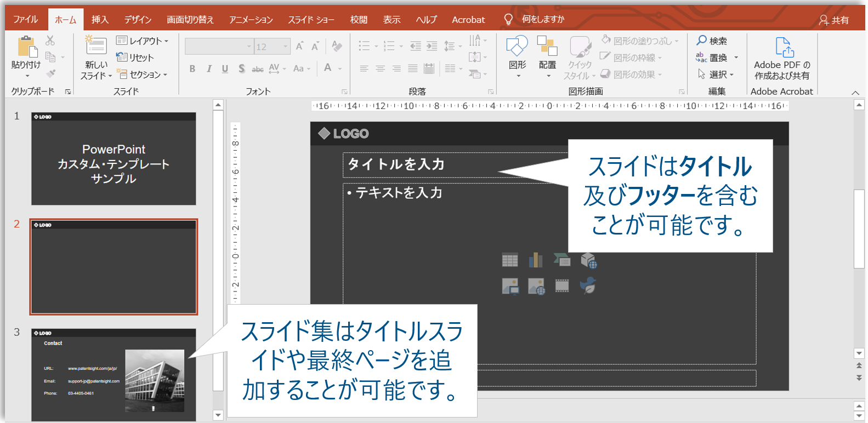
Task: Switch to the Insert (挿入) tab
Action: (100, 20)
